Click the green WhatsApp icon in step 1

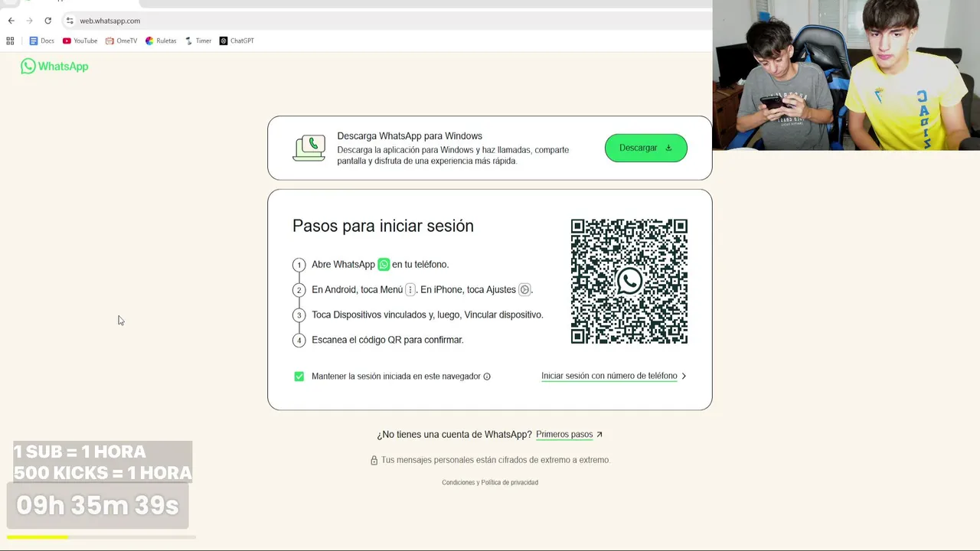pos(384,265)
